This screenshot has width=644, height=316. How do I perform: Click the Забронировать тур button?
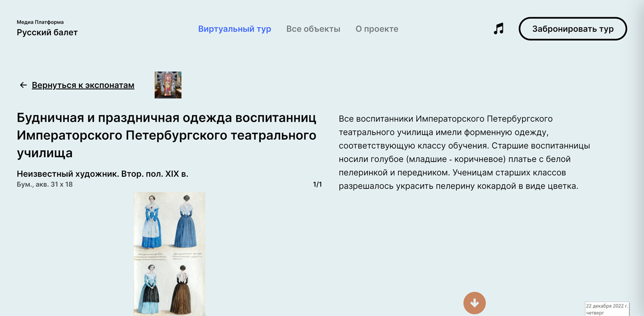tap(573, 29)
